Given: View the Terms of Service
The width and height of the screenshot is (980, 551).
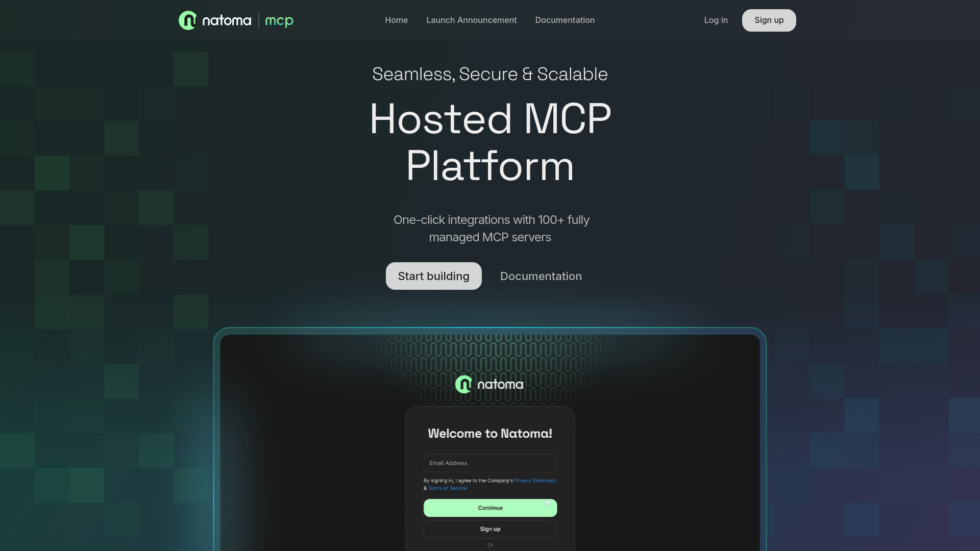Looking at the screenshot, I should (447, 488).
